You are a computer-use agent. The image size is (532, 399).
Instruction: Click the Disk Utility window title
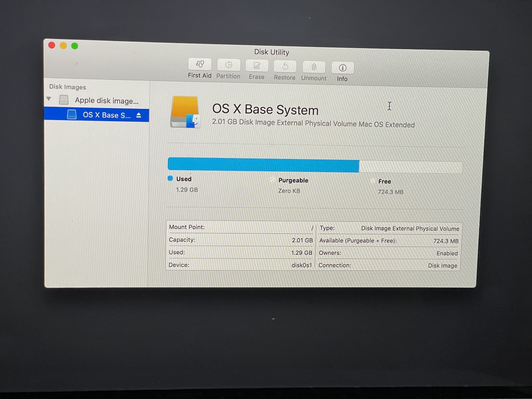pos(271,52)
